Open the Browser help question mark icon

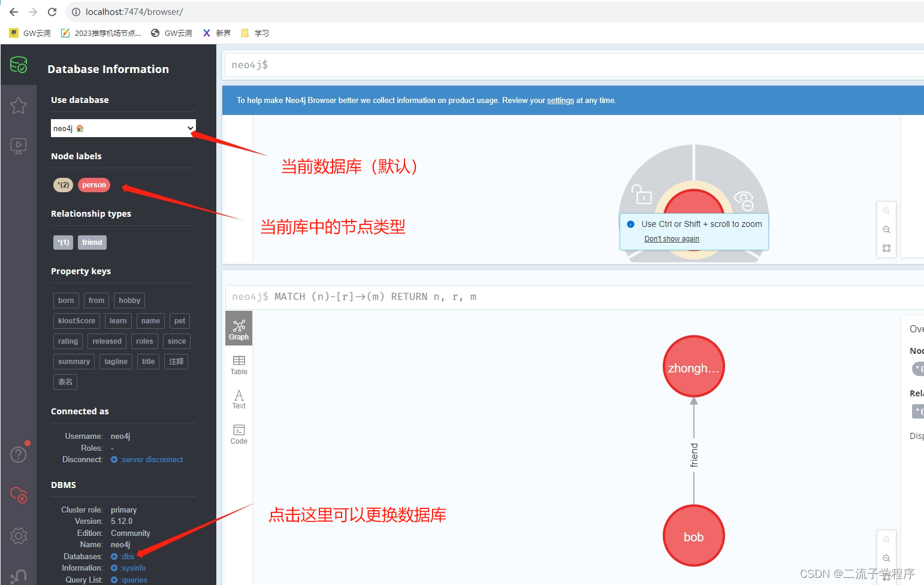coord(19,454)
